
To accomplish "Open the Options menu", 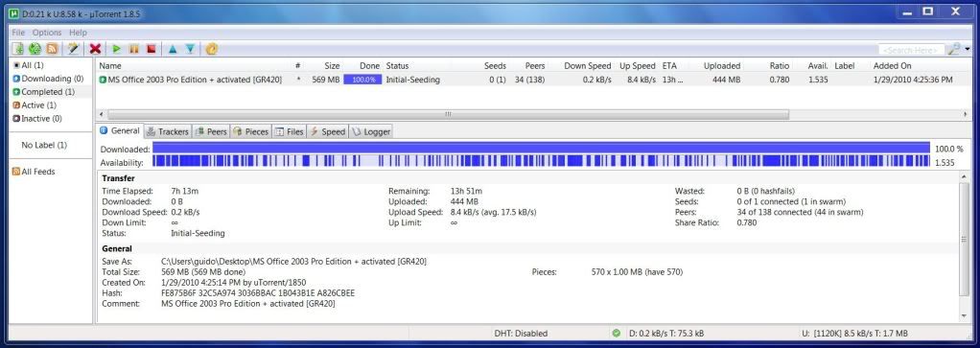I will pos(47,33).
